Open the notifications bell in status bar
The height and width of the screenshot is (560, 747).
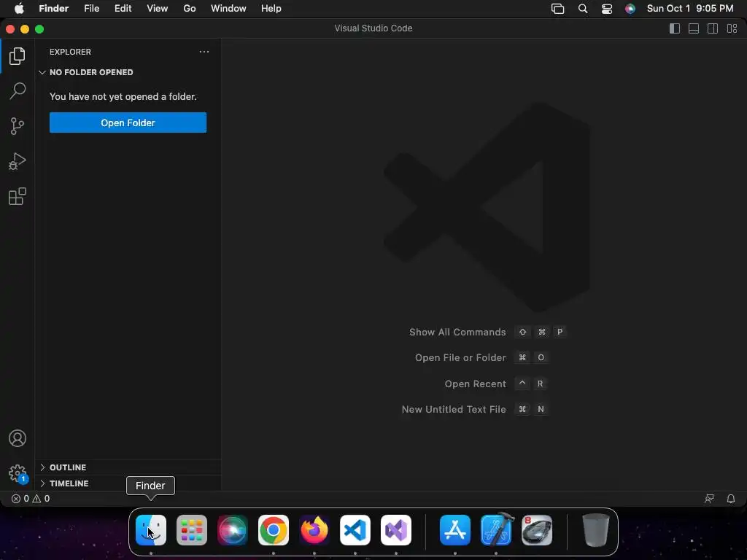(x=731, y=499)
